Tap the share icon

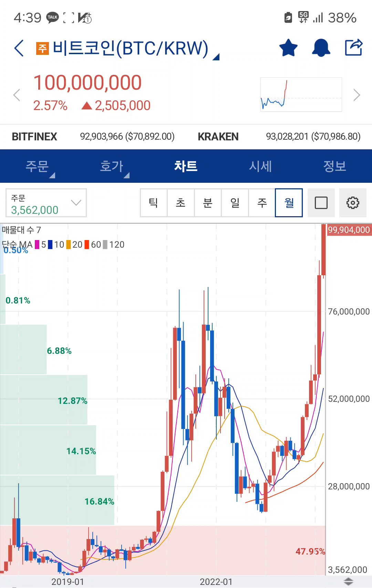click(x=354, y=47)
